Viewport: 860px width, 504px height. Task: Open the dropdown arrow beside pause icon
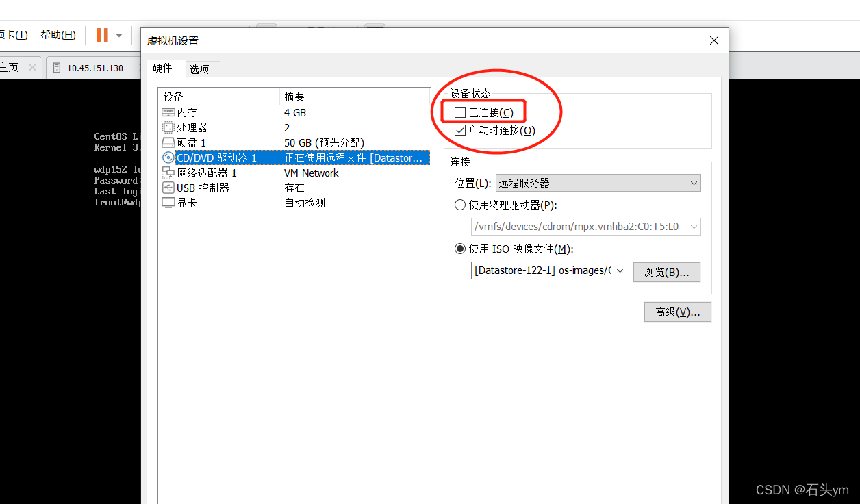(119, 35)
